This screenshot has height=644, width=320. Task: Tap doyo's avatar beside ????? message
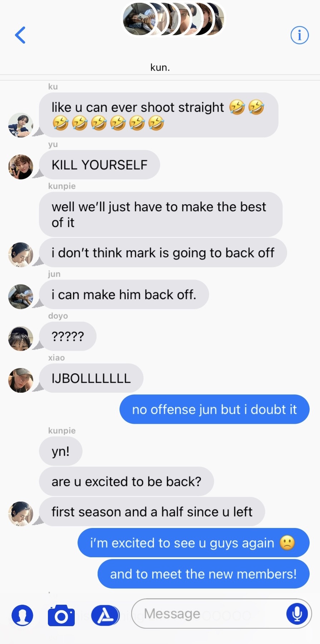coord(21,338)
